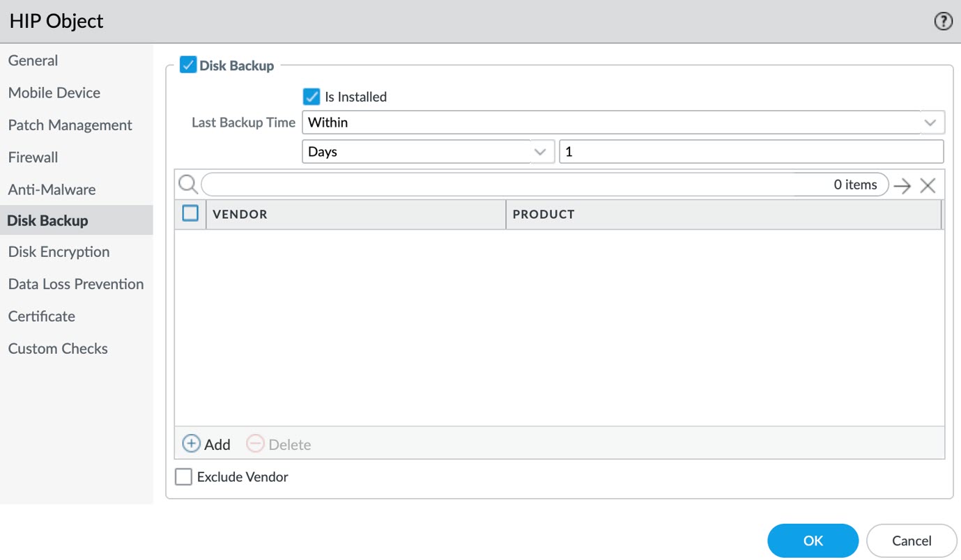Switch to the Anti-Malware tab
The image size is (961, 560).
52,189
